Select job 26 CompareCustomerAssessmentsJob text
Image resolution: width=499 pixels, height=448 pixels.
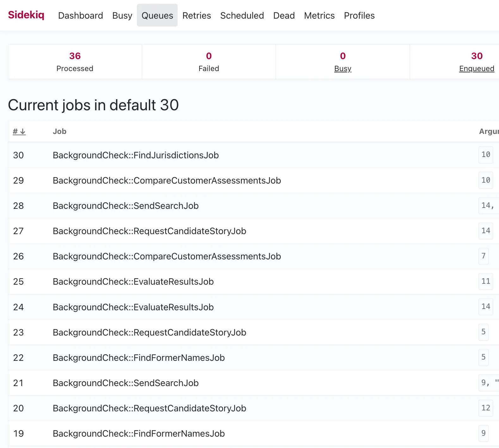coord(167,256)
